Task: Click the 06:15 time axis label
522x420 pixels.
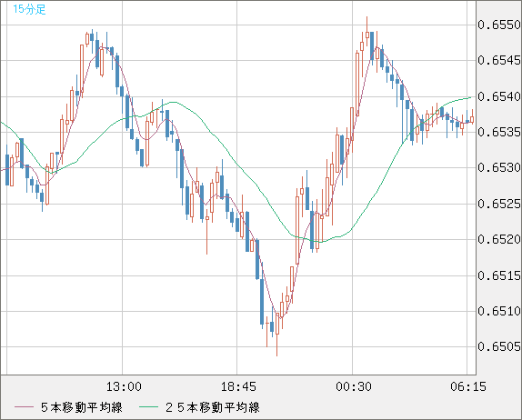Action: pos(468,386)
